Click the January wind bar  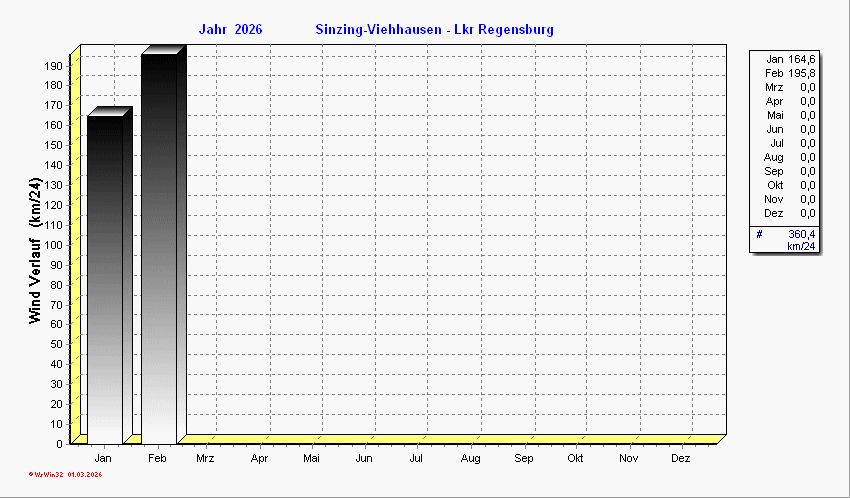[105, 278]
